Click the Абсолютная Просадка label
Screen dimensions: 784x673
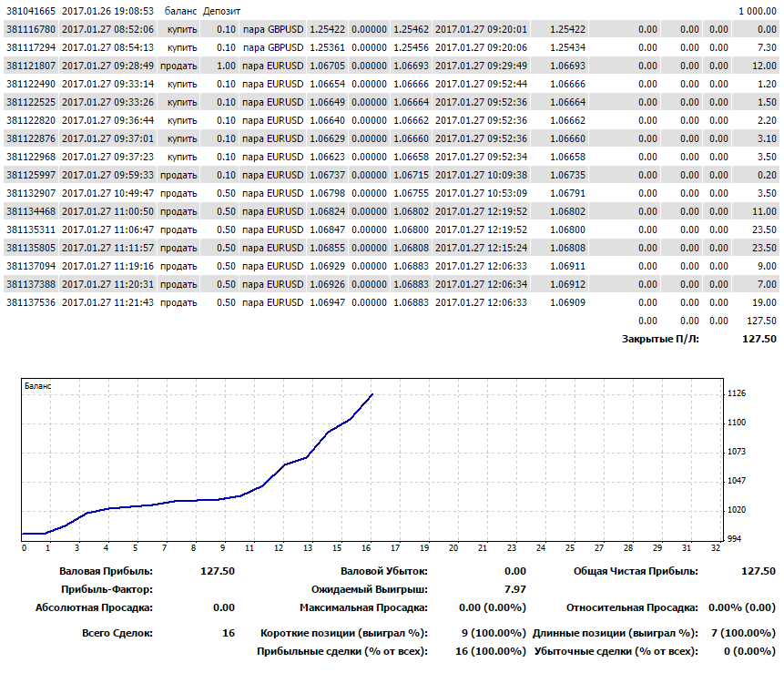(94, 607)
